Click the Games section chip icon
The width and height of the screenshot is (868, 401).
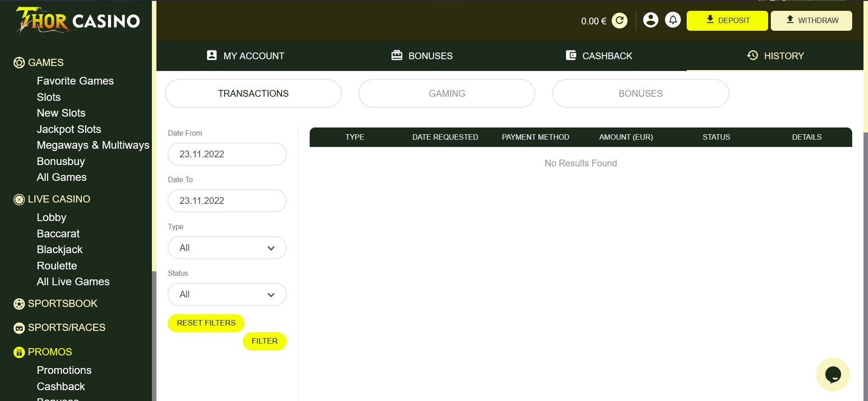pos(19,63)
